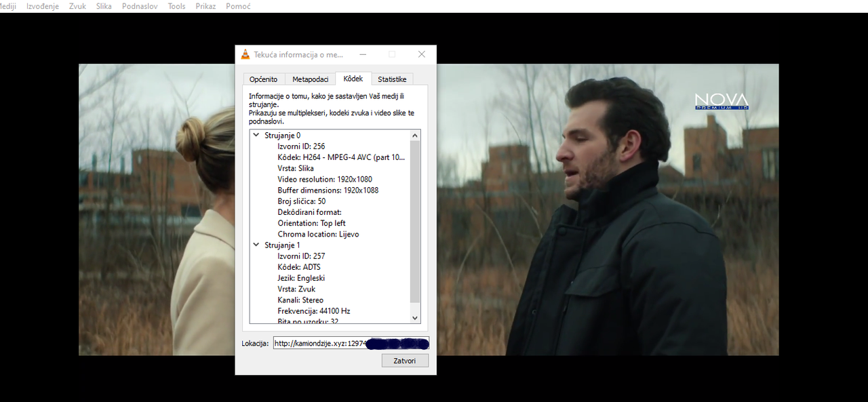Open the Tools menu
The width and height of the screenshot is (868, 402).
click(x=176, y=6)
